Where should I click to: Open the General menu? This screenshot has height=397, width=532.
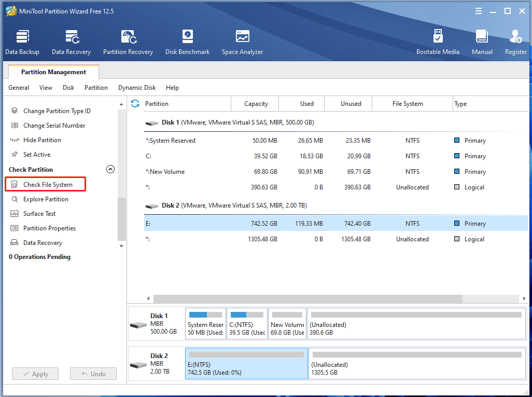click(19, 88)
